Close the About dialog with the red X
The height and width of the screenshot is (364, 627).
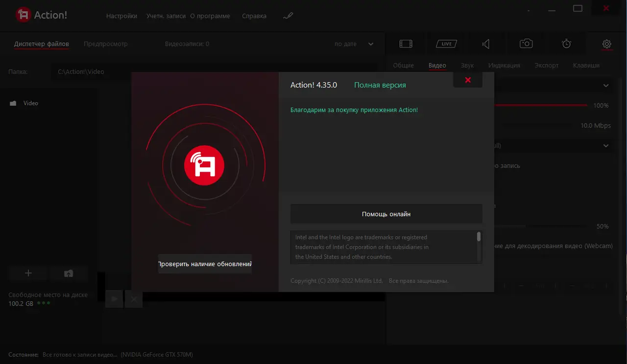pyautogui.click(x=468, y=80)
